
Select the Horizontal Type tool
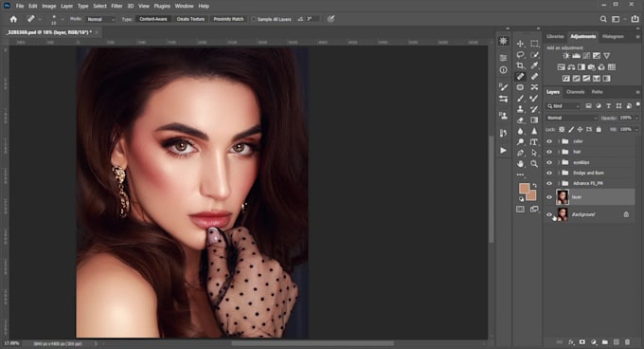534,142
